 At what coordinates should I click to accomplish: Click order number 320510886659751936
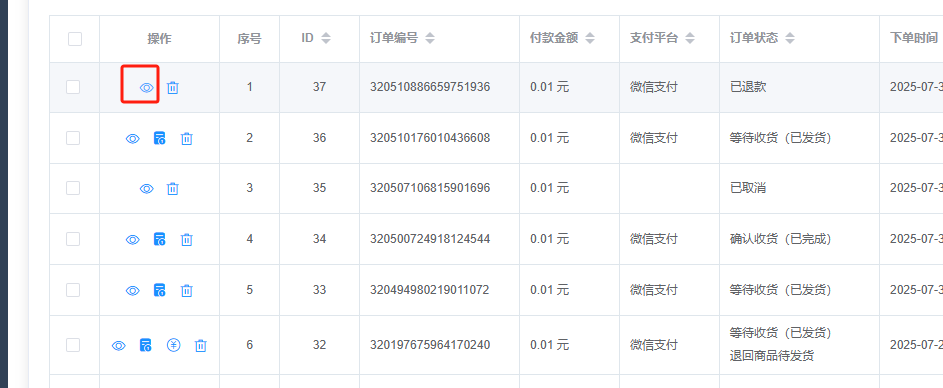pyautogui.click(x=430, y=87)
